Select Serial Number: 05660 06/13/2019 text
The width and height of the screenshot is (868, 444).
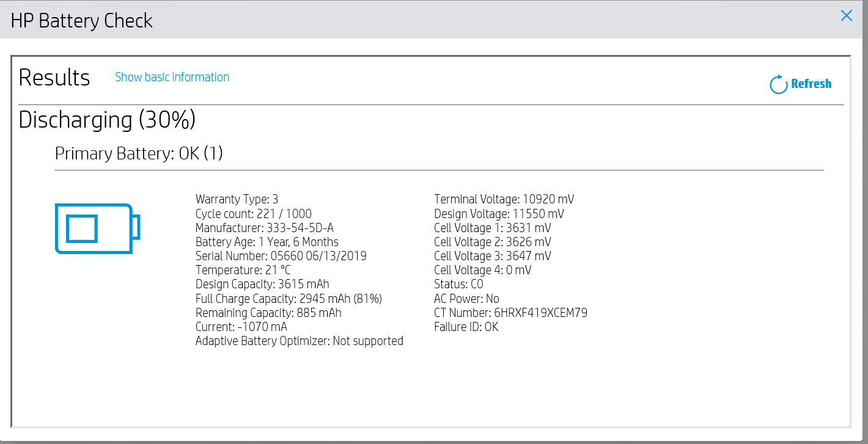point(281,256)
